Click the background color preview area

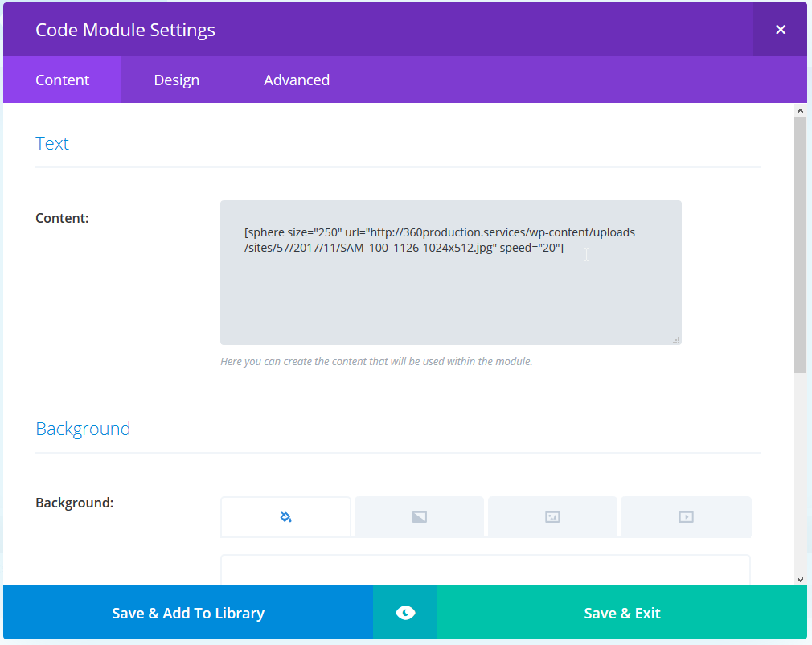click(485, 569)
